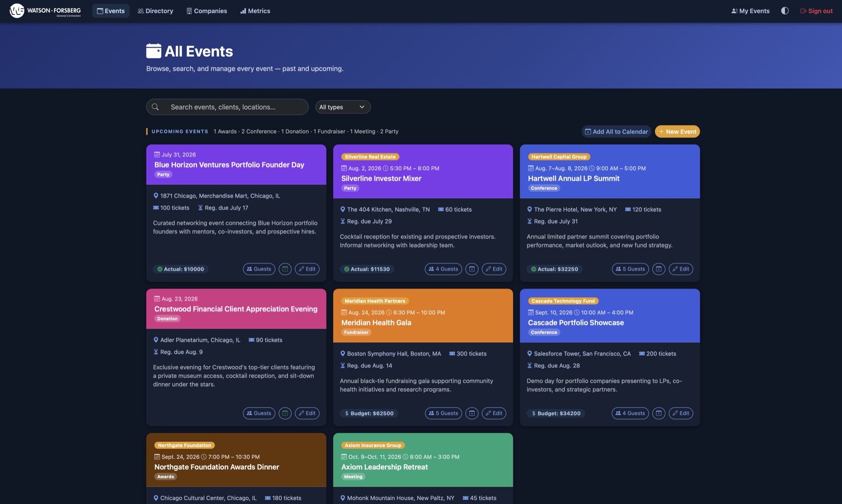
Task: Click the Cascade Technology Fund client badge
Action: pyautogui.click(x=563, y=301)
